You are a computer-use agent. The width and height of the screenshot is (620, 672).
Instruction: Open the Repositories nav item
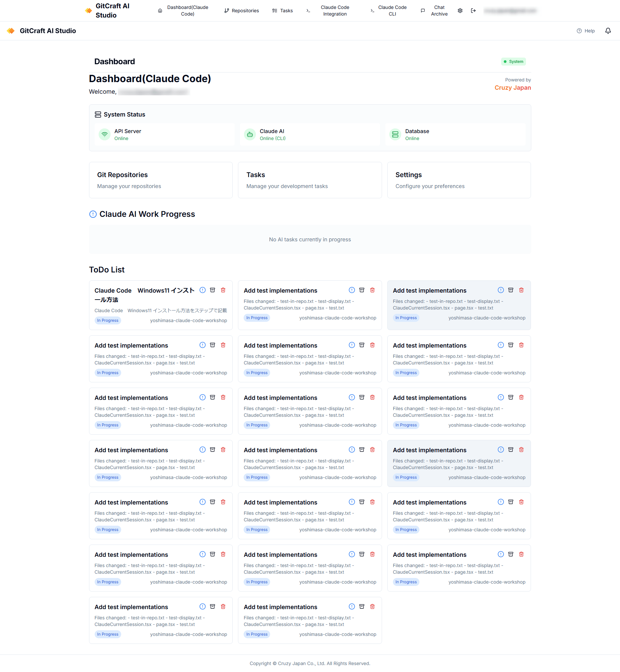[242, 11]
